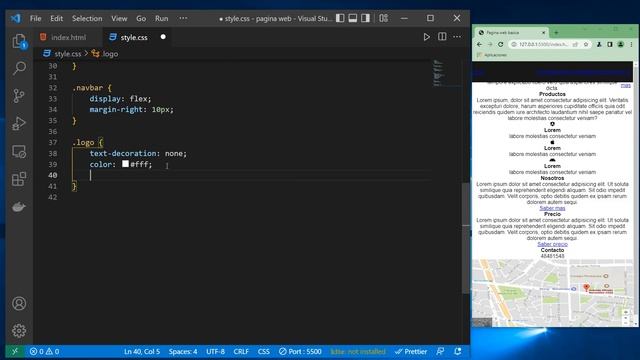Image resolution: width=640 pixels, height=360 pixels.
Task: Open the Go menu
Action: click(x=141, y=18)
